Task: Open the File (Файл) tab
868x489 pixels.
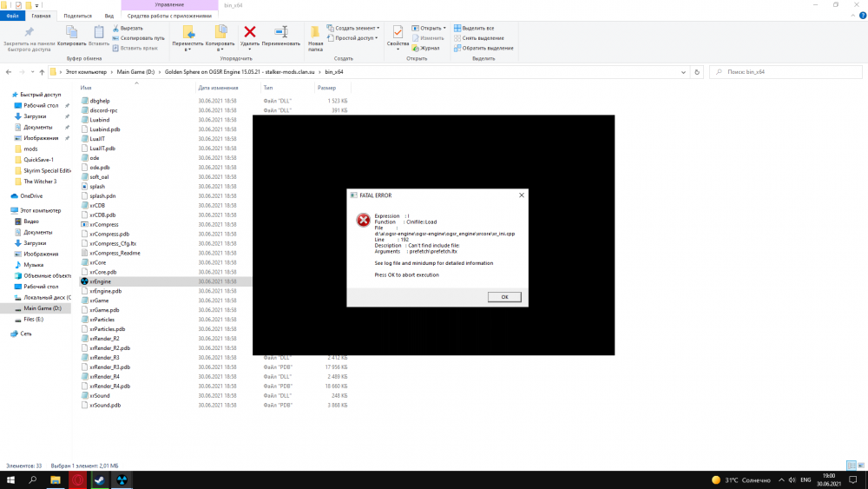Action: pyautogui.click(x=13, y=16)
